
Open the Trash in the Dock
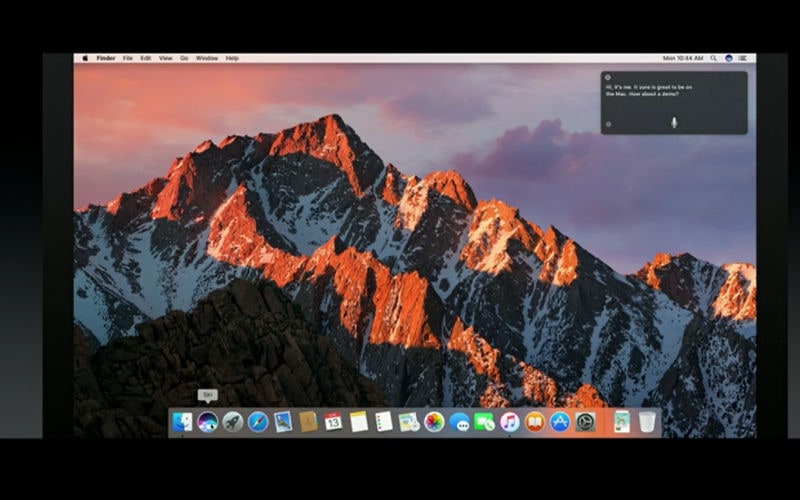coord(646,422)
